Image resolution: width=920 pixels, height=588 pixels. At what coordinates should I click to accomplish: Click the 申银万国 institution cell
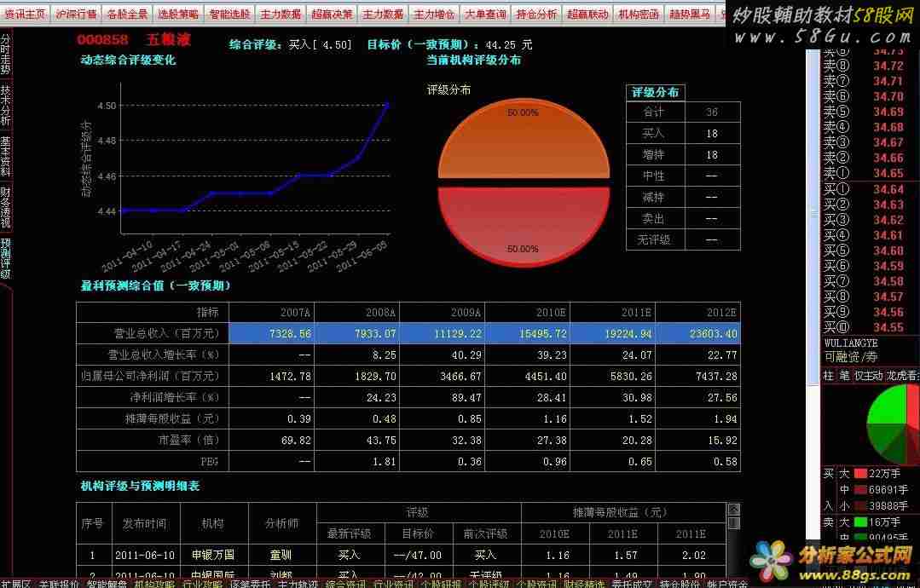pyautogui.click(x=213, y=555)
